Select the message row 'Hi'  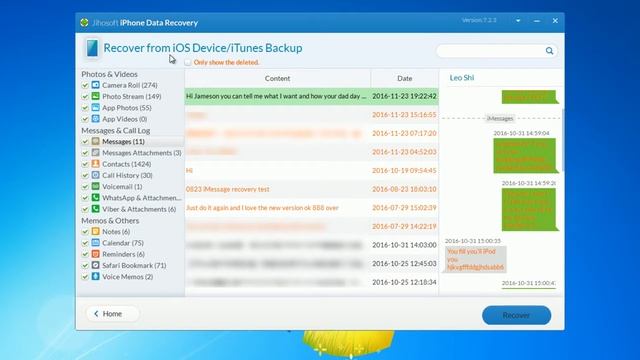click(311, 171)
